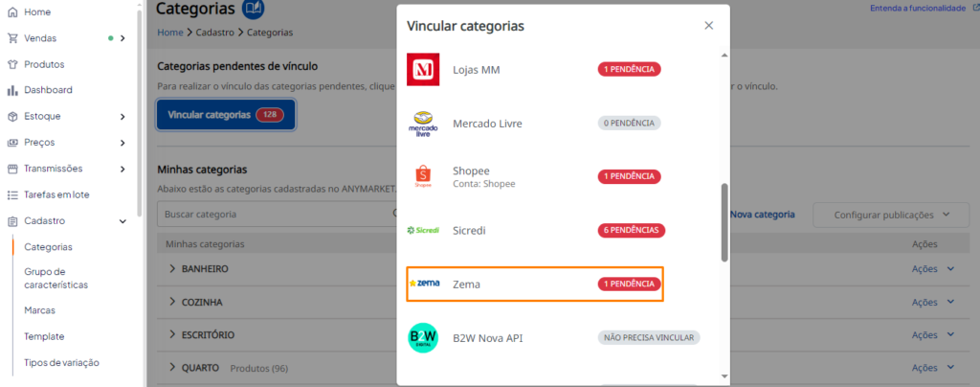Click the Mercado Livre logo
This screenshot has width=980, height=387.
point(423,124)
